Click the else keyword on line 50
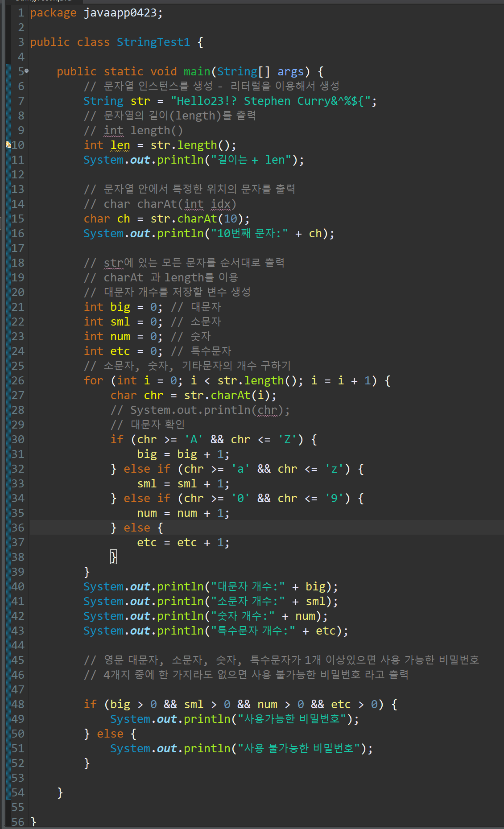Viewport: 504px width, 829px height. tap(110, 734)
